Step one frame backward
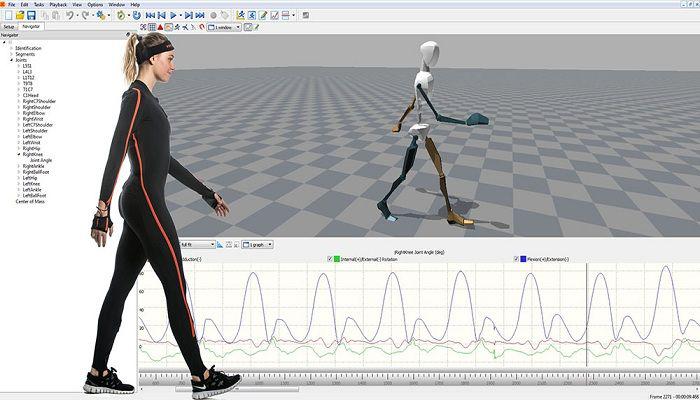 (162, 15)
